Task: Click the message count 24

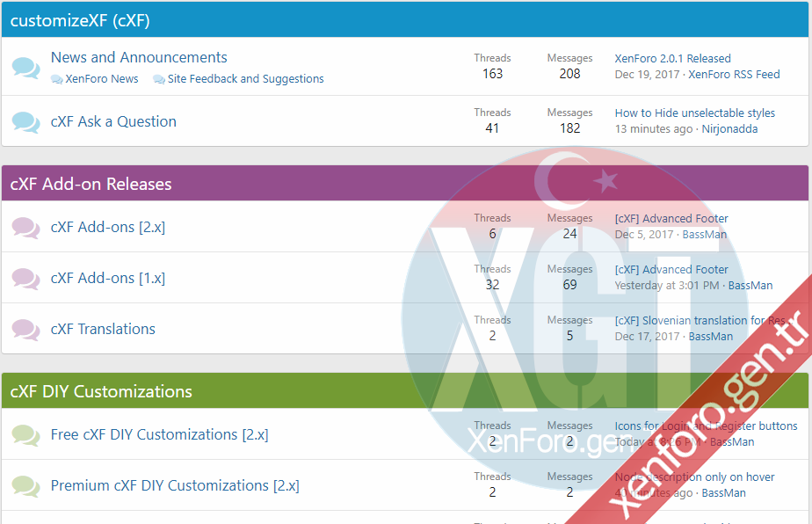Action: pos(569,234)
